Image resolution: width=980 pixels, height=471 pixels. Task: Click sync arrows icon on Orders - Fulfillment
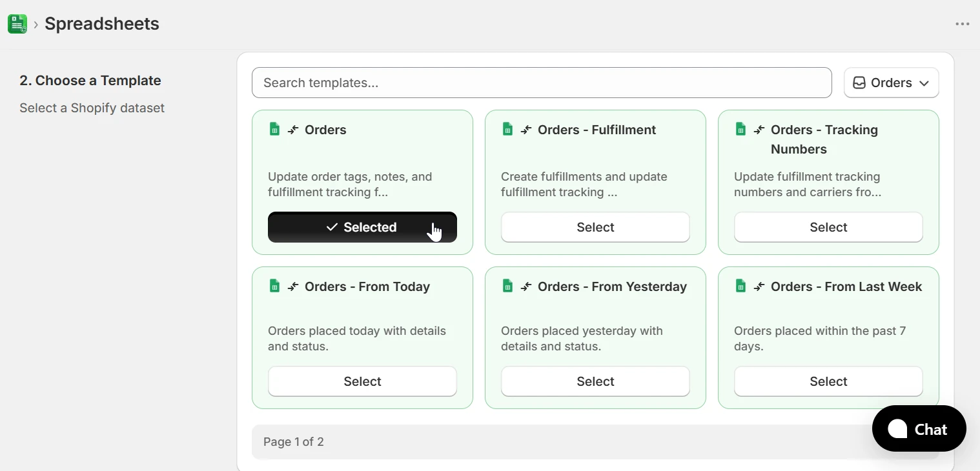(x=526, y=130)
